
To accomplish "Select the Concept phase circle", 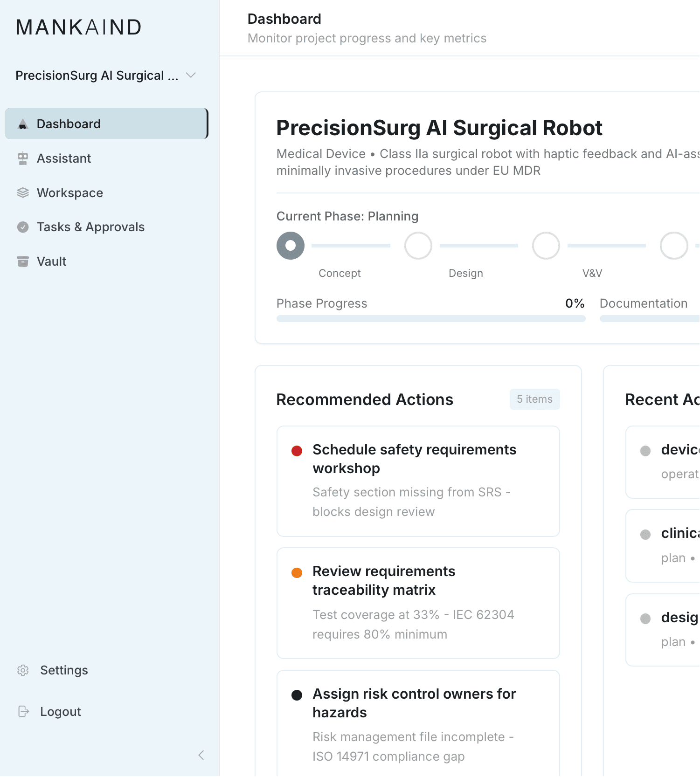I will [x=291, y=246].
